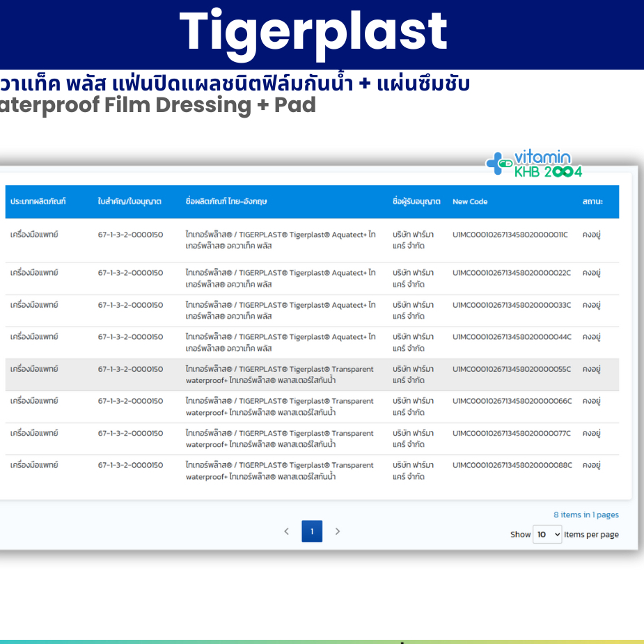
Task: Select the code ending in 033C
Action: [511, 305]
